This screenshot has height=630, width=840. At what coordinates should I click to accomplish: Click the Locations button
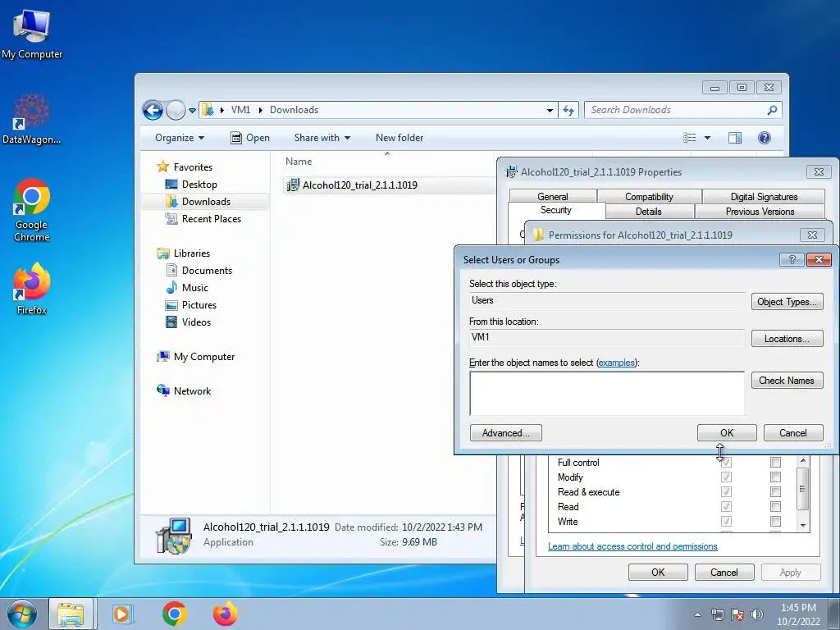point(787,339)
